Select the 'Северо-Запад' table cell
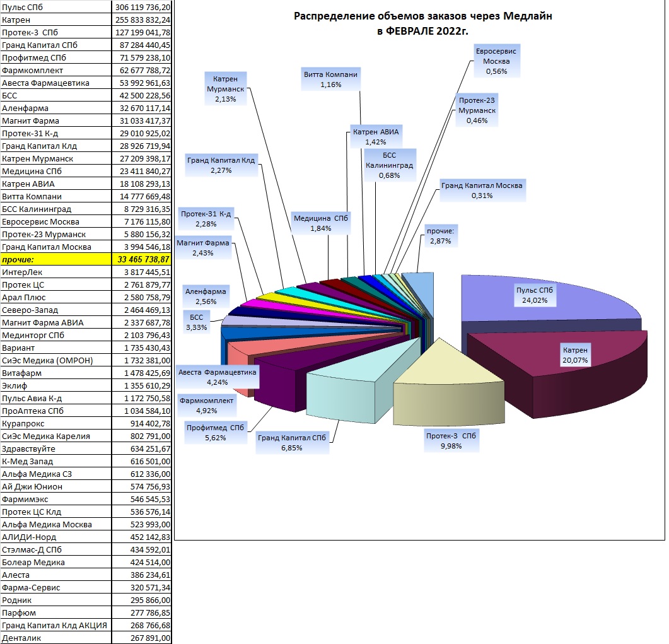The height and width of the screenshot is (644, 669). tap(55, 310)
